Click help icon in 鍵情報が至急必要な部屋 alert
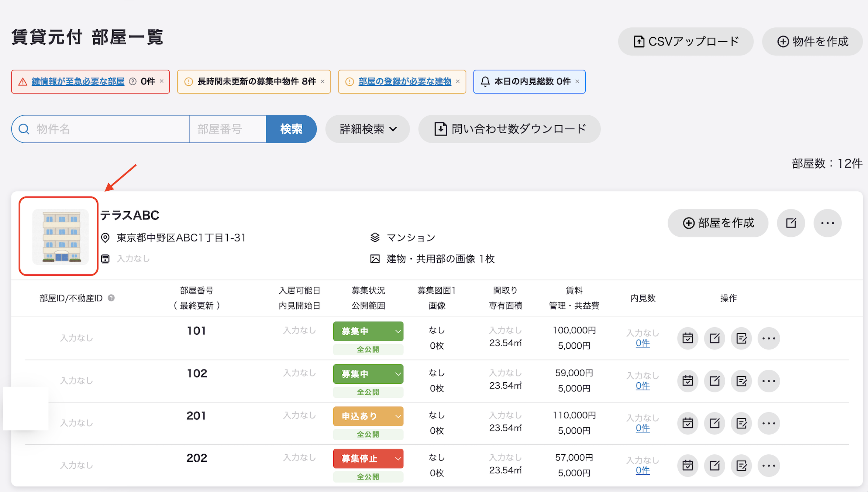Image resolution: width=868 pixels, height=492 pixels. tap(133, 82)
